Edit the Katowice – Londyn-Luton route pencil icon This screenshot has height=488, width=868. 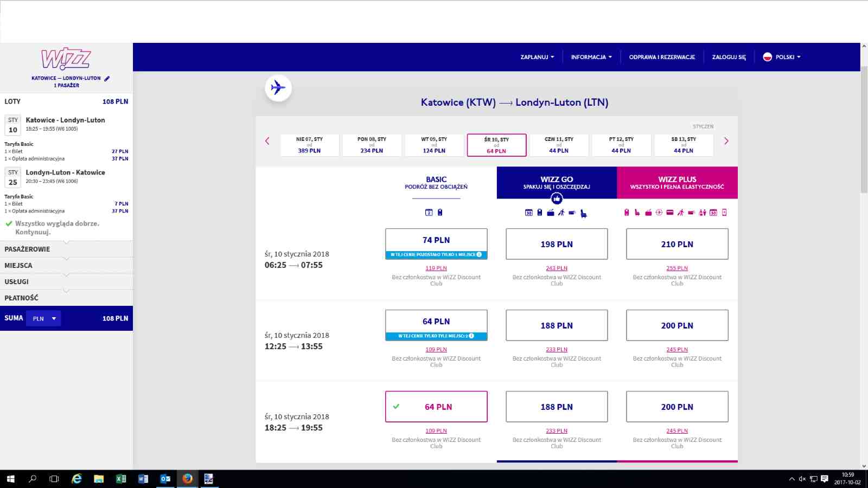tap(107, 79)
